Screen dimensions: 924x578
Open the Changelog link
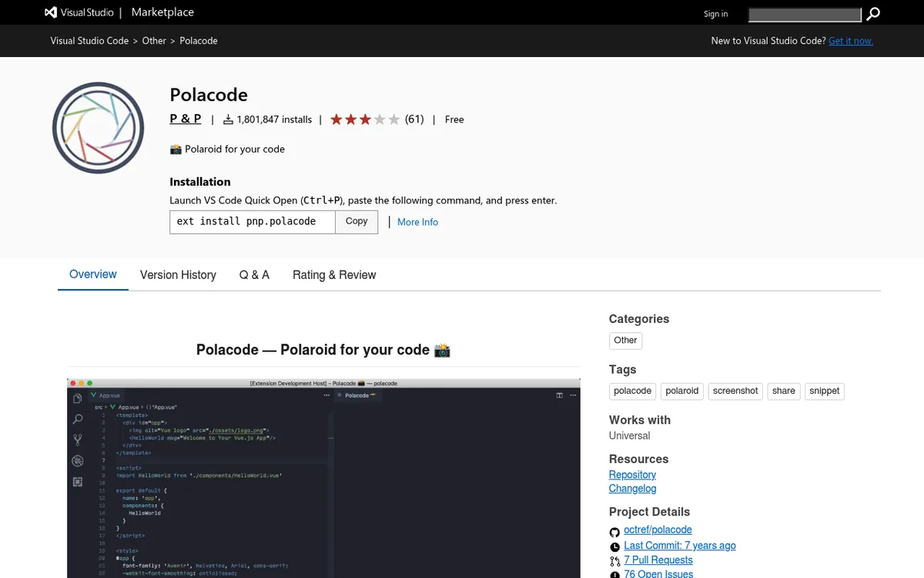pyautogui.click(x=632, y=489)
